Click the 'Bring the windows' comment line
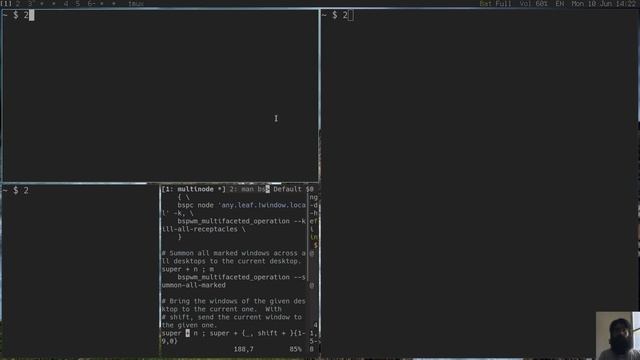 click(x=233, y=305)
